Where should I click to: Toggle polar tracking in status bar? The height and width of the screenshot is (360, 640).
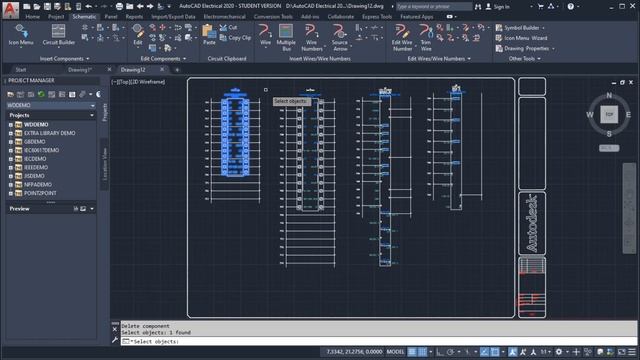(x=450, y=352)
